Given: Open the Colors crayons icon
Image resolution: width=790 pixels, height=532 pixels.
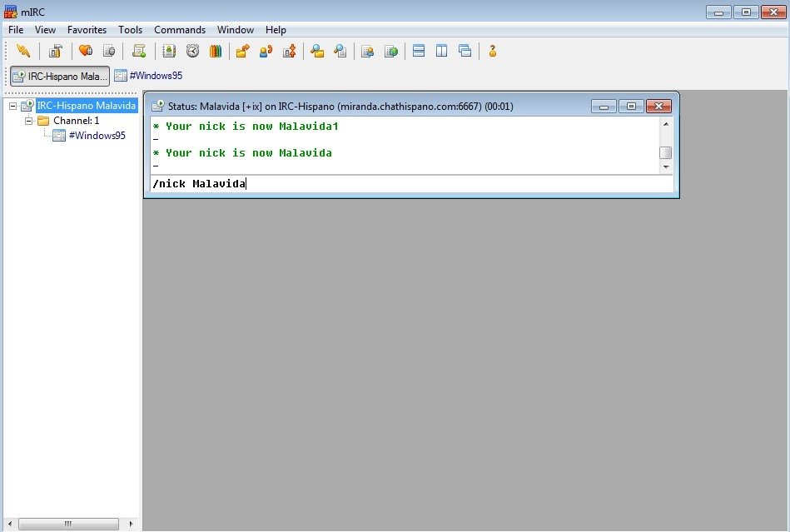Looking at the screenshot, I should click(216, 51).
